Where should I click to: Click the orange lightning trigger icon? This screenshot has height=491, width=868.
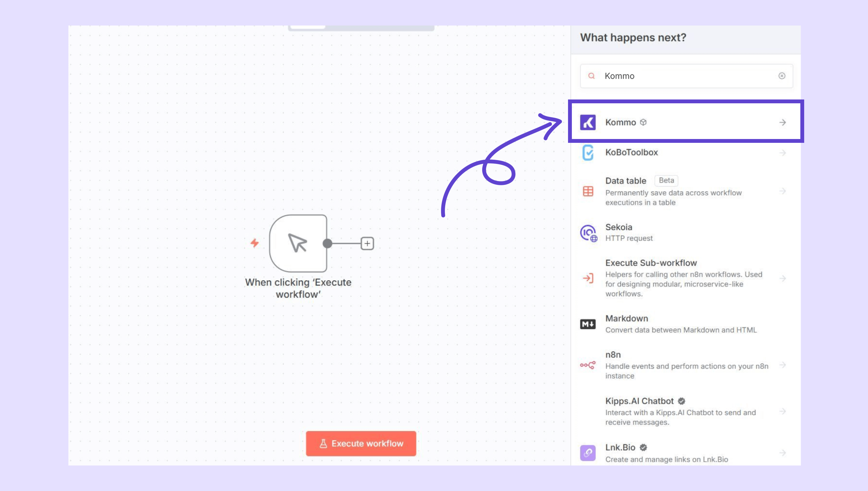point(254,243)
